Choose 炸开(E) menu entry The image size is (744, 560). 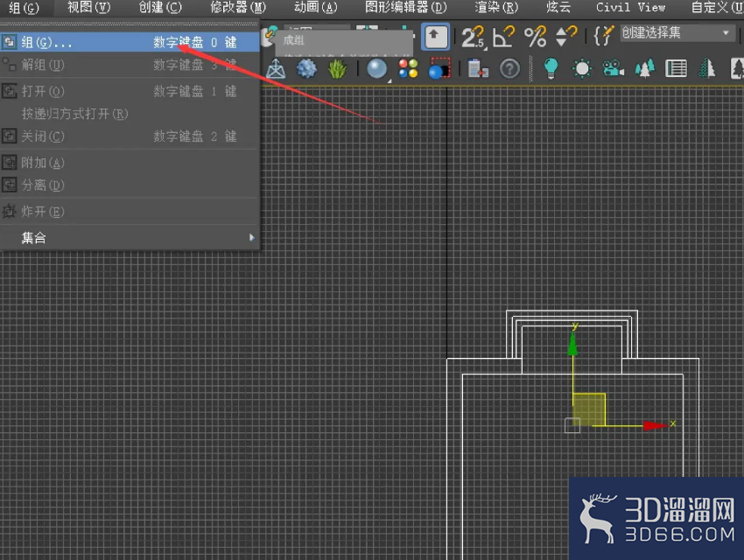pyautogui.click(x=130, y=212)
